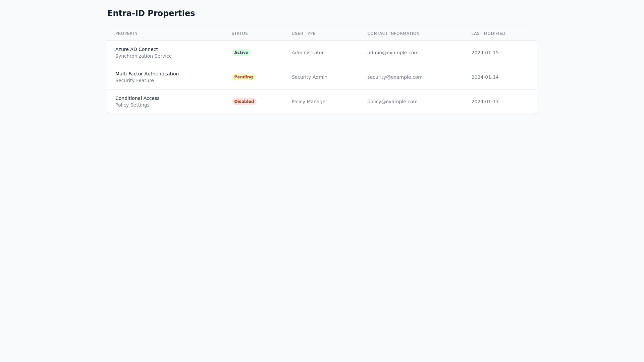Click the Administrator user type cell

click(307, 53)
